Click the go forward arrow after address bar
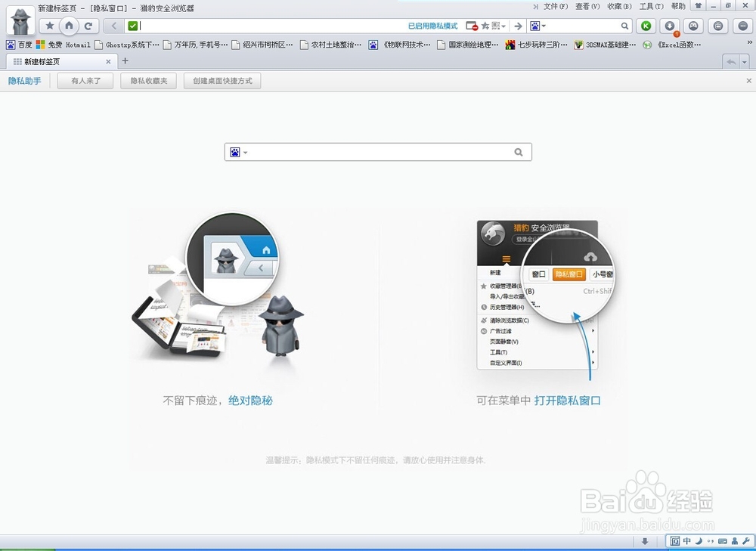 click(518, 26)
